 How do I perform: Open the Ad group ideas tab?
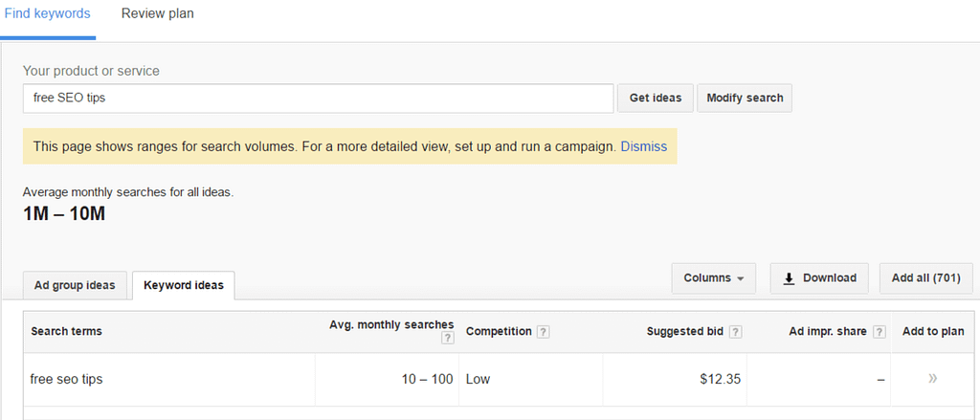(75, 286)
